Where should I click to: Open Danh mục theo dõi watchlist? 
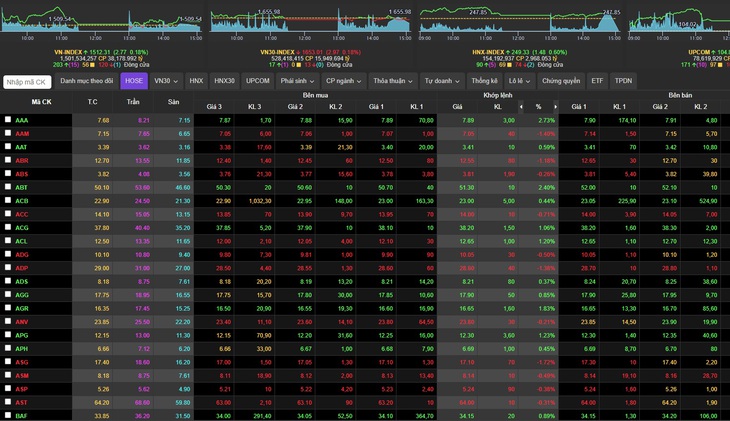[87, 81]
